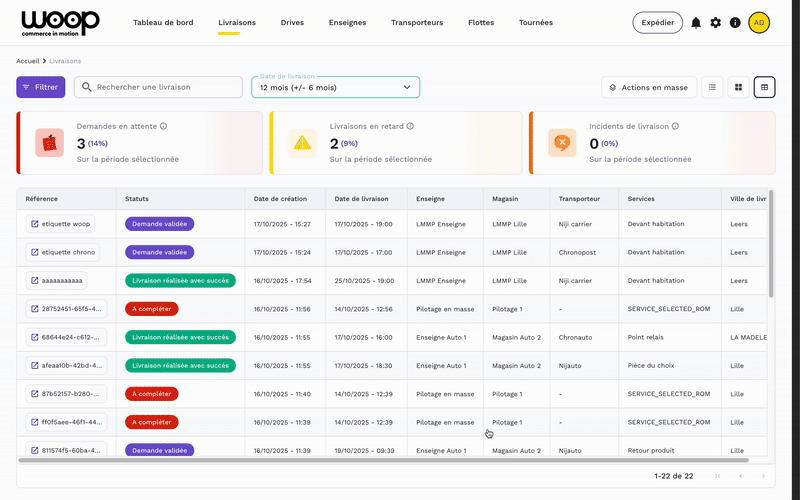Switch to grid card view
Image resolution: width=800 pixels, height=500 pixels.
[738, 87]
